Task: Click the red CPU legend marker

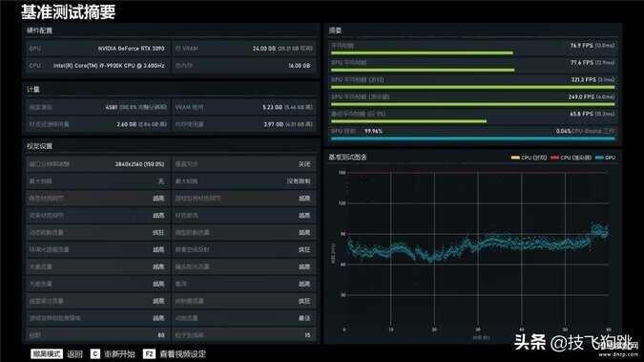Action: [554, 158]
